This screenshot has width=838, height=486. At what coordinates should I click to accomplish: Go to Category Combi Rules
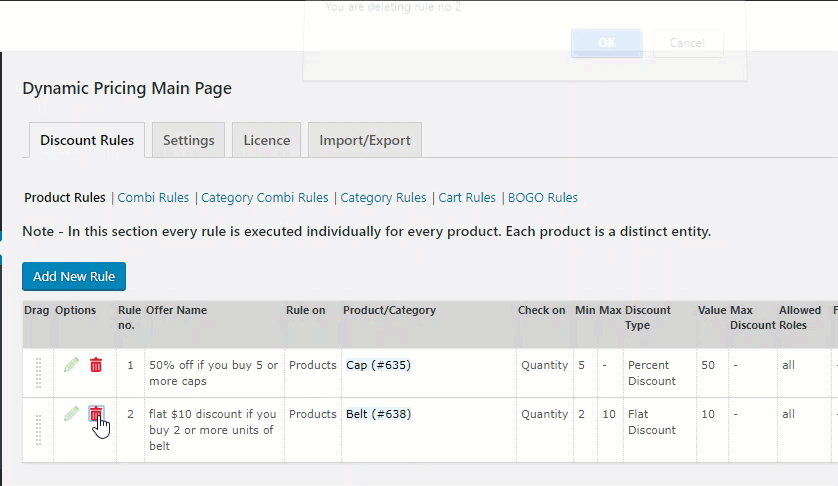265,197
